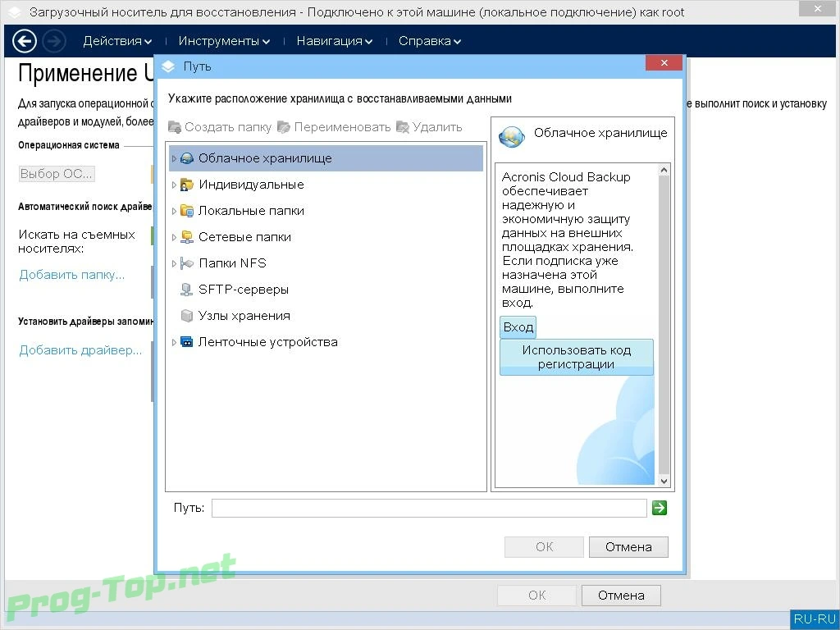The width and height of the screenshot is (840, 630).
Task: Click Отмена in the main window bottom
Action: click(x=621, y=596)
